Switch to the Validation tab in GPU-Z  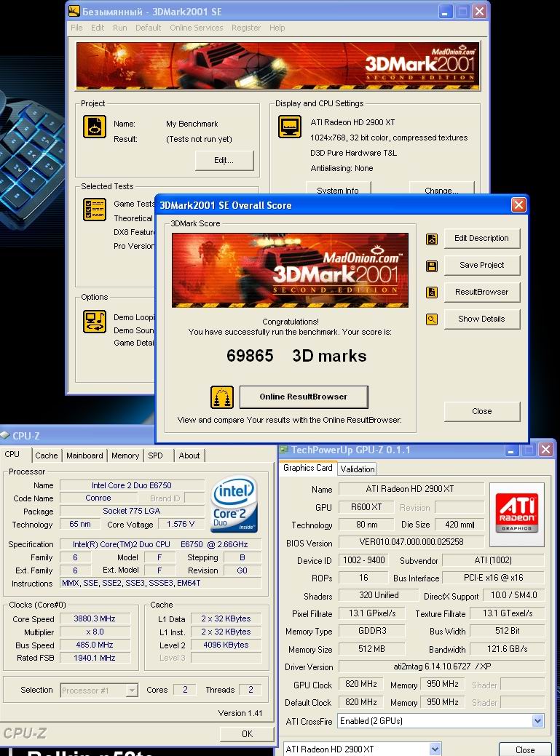click(x=358, y=469)
